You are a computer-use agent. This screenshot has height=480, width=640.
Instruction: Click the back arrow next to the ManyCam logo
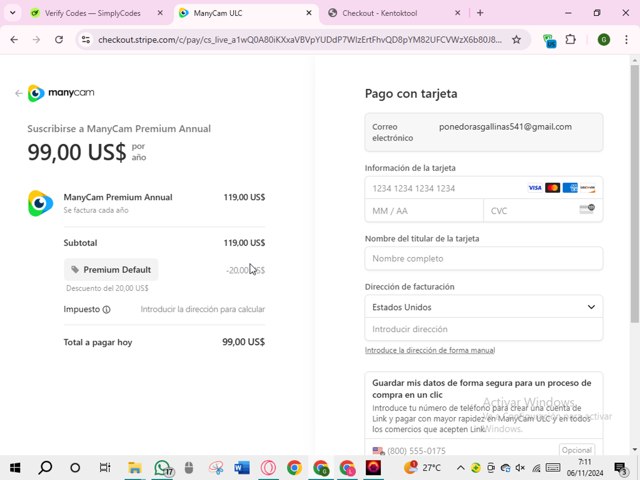[18, 93]
